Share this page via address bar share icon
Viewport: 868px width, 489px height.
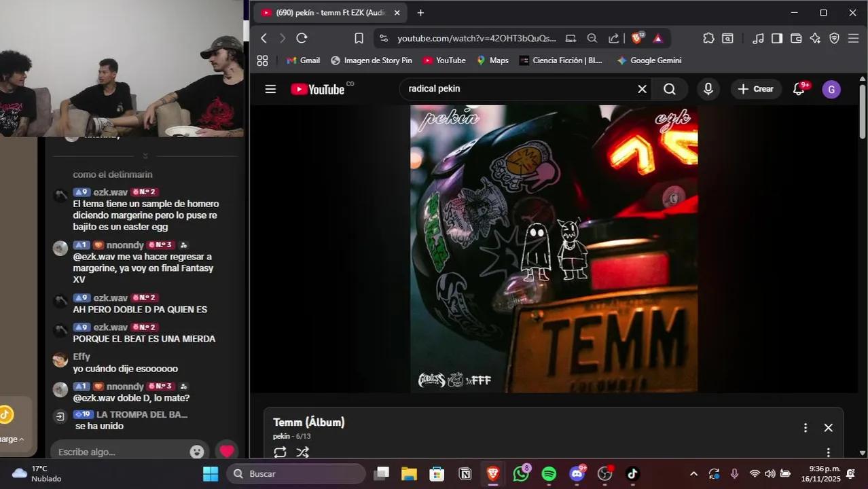tap(613, 38)
